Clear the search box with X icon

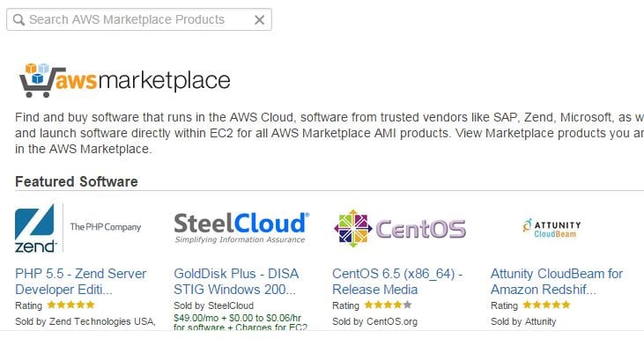pos(259,19)
